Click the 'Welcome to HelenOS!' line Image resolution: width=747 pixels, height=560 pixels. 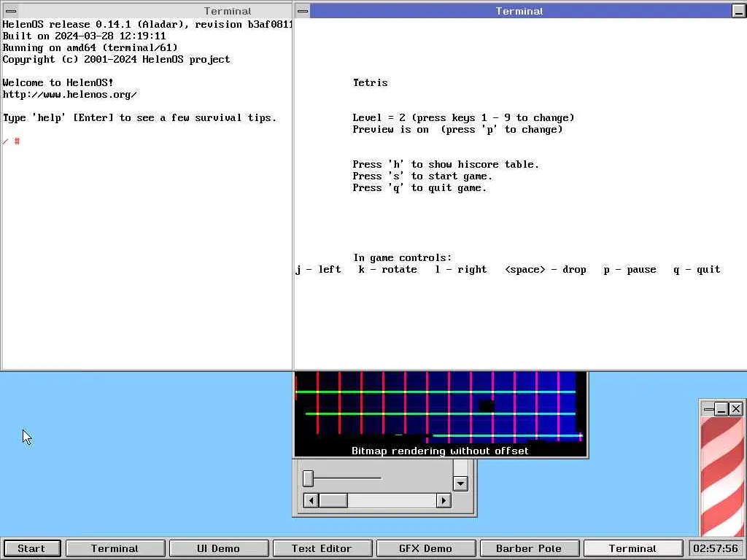[x=58, y=82]
